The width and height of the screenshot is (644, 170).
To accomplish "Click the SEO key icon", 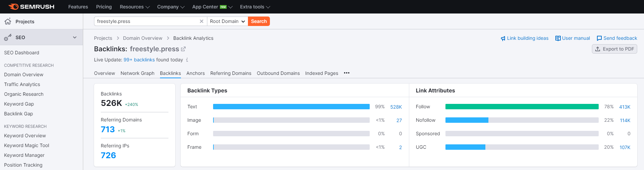I will pyautogui.click(x=8, y=37).
